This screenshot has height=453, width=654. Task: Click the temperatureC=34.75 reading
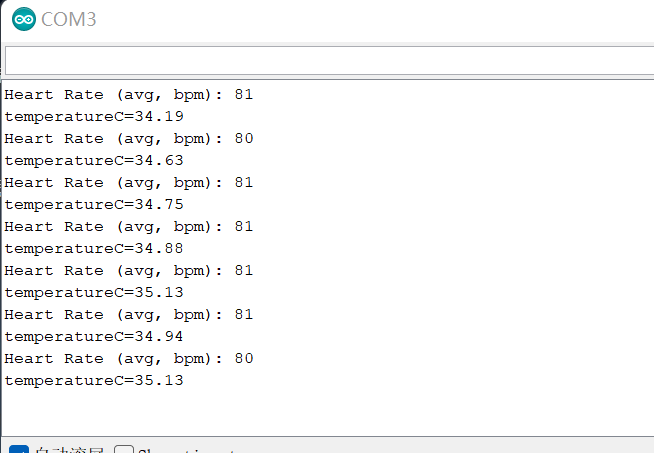[94, 205]
